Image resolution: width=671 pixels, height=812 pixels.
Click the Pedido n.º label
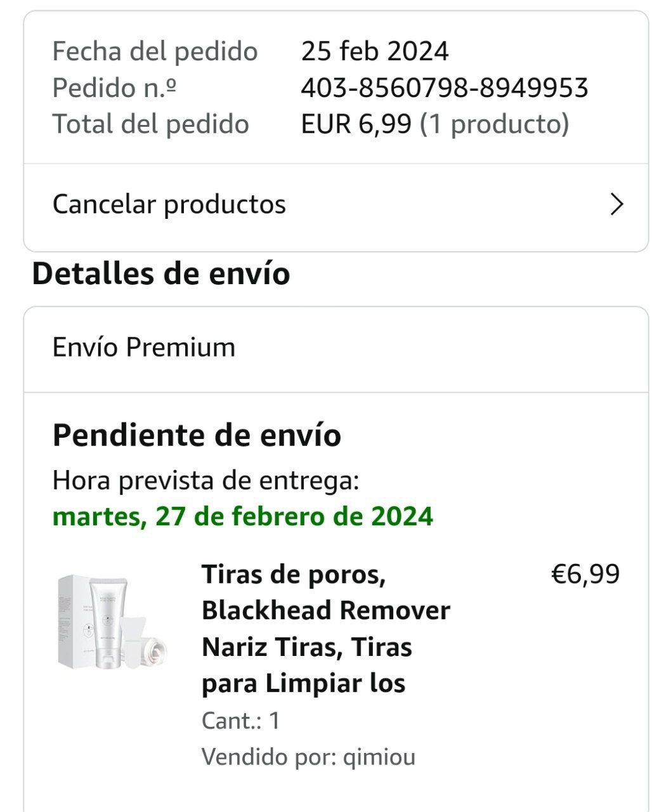tap(114, 88)
